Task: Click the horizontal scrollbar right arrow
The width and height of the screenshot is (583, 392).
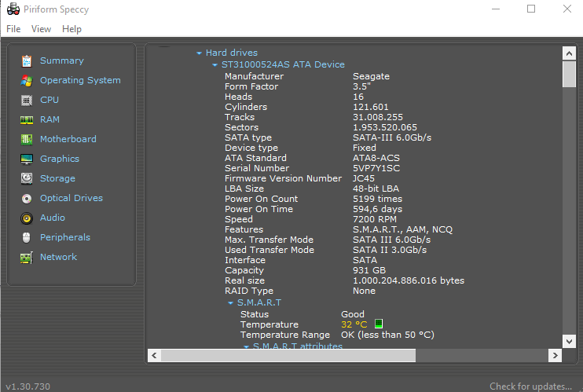Action: (x=555, y=356)
